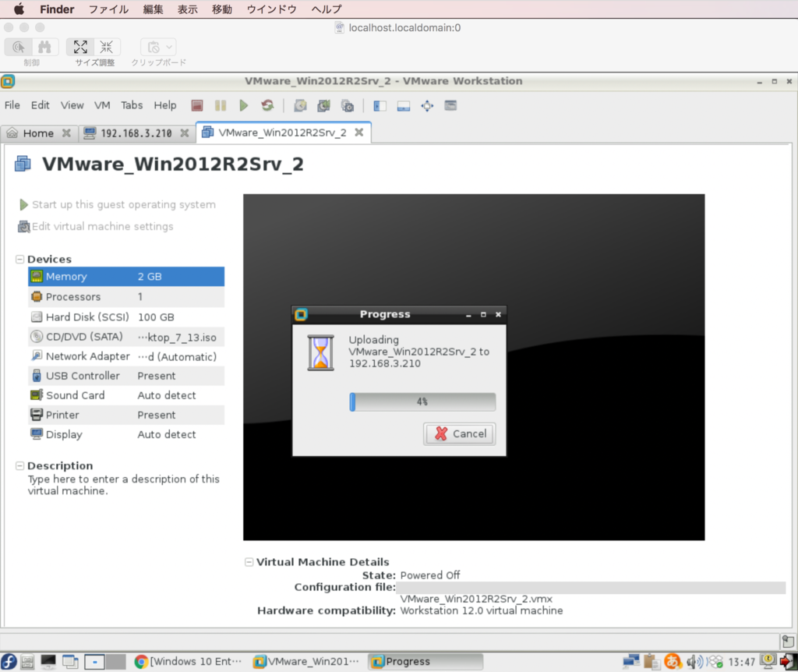Image resolution: width=798 pixels, height=672 pixels.
Task: Click the binoculars icon in the VNC viewer toolbar
Action: point(44,48)
